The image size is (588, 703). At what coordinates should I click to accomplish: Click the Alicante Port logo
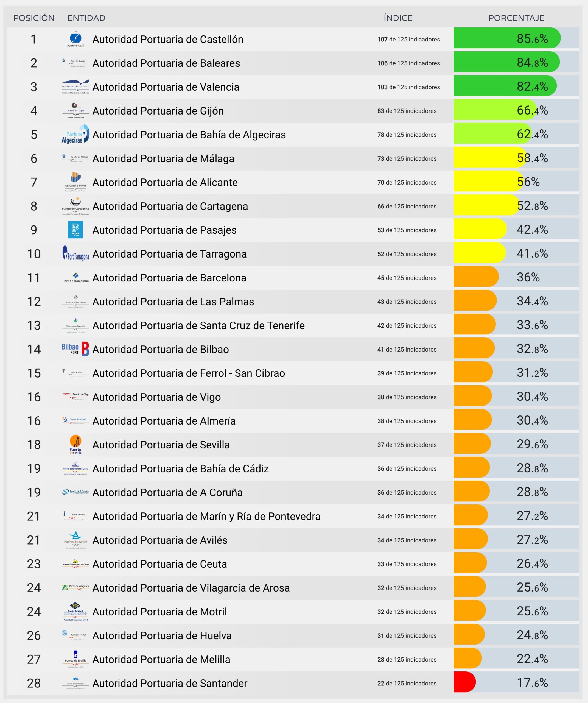pos(76,182)
